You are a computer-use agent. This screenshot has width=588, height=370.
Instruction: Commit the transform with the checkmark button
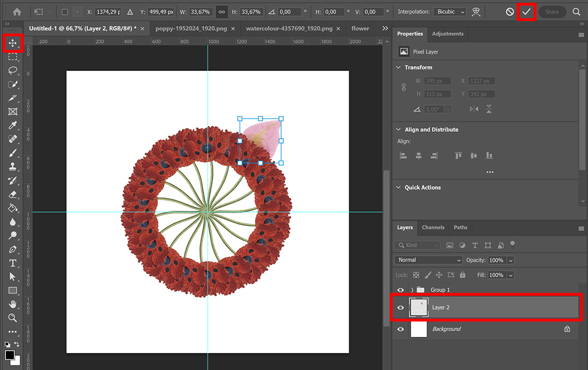[x=526, y=11]
